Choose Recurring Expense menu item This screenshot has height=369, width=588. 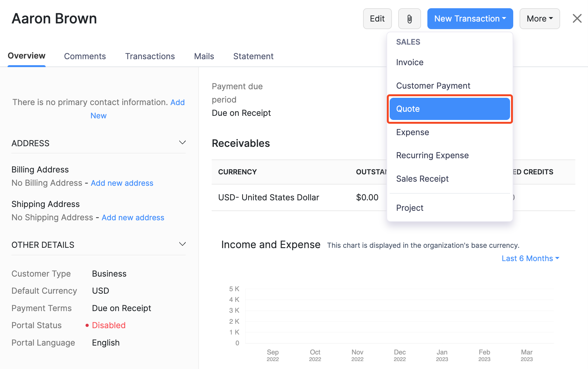click(x=432, y=155)
